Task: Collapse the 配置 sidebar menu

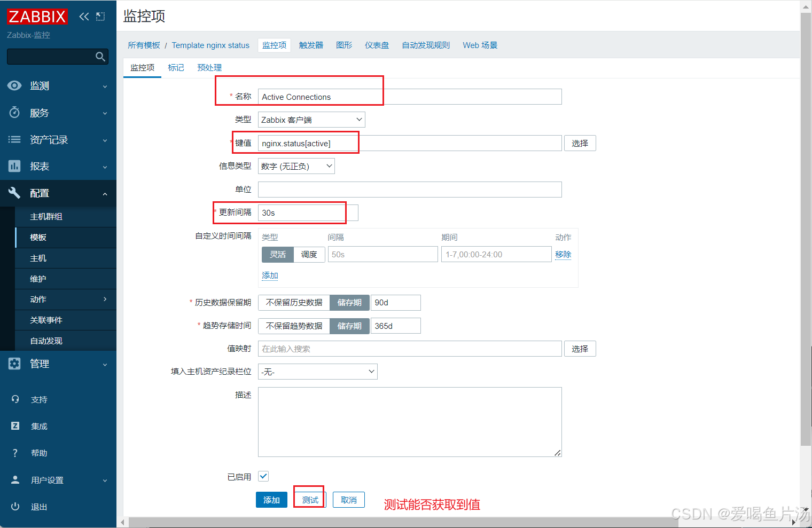Action: (x=105, y=194)
